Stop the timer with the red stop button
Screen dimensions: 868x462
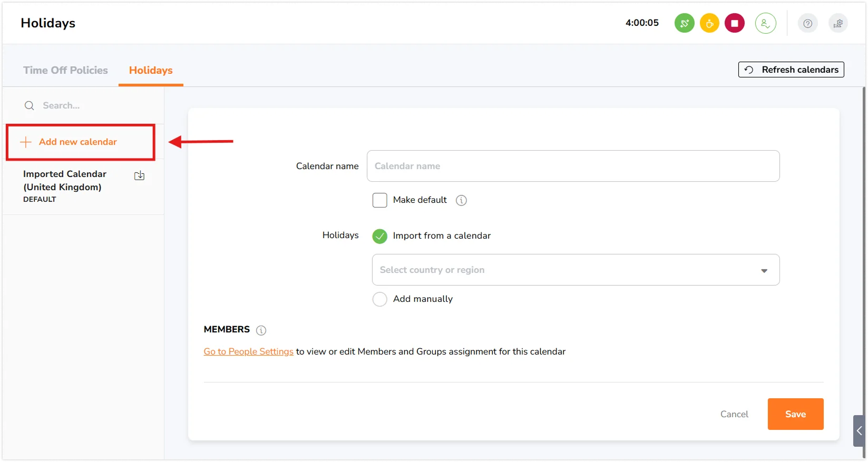[734, 23]
